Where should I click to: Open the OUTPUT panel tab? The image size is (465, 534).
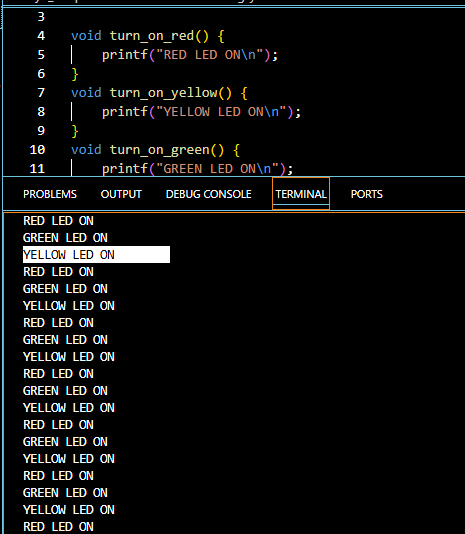[121, 194]
